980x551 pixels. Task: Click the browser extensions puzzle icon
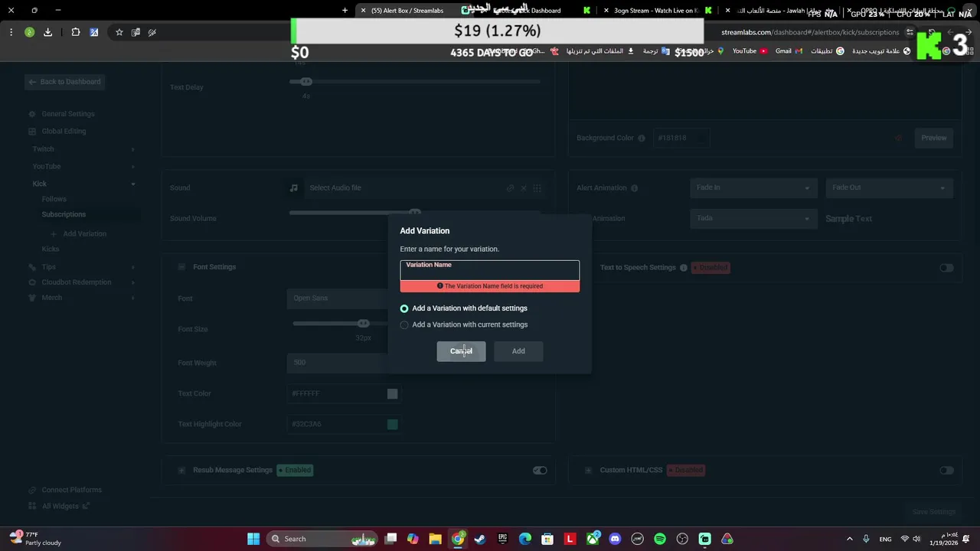coord(75,32)
